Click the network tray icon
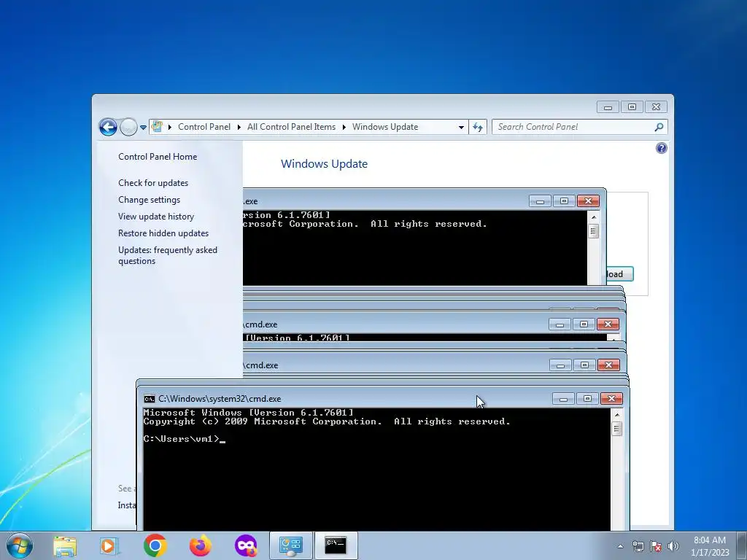This screenshot has width=747, height=560. (x=638, y=546)
